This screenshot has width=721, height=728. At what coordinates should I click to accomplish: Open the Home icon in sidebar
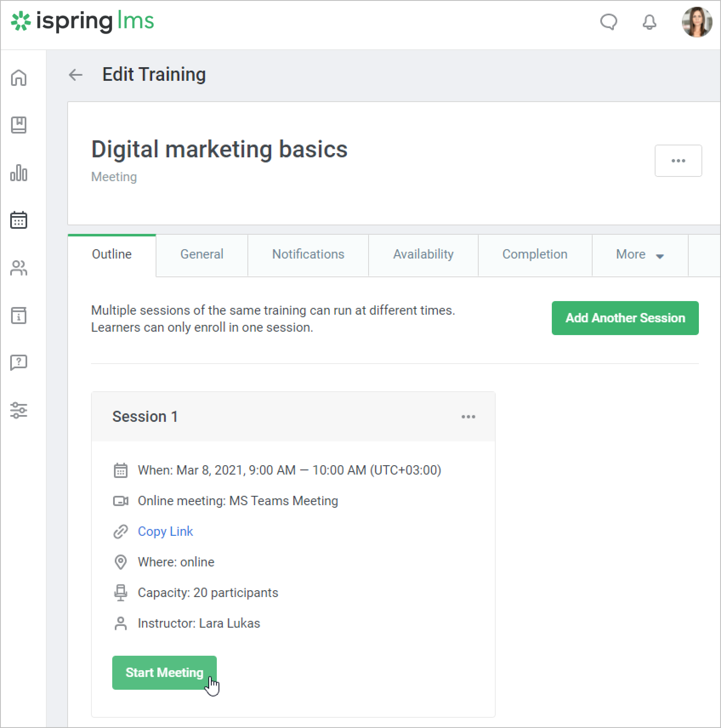(x=19, y=78)
